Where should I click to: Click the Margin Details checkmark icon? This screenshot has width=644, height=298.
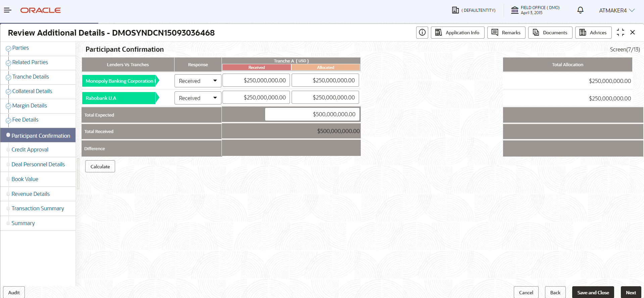pos(8,106)
